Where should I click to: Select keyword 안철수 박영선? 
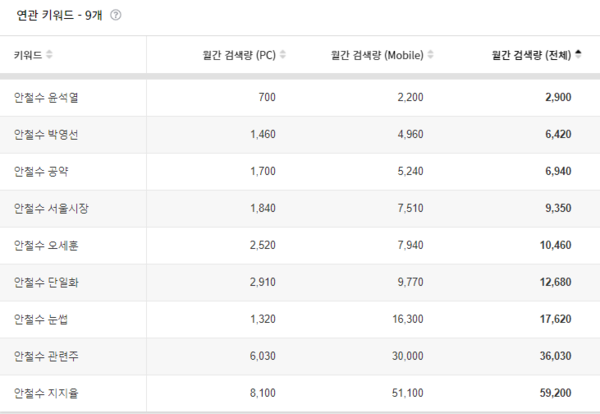pos(46,134)
